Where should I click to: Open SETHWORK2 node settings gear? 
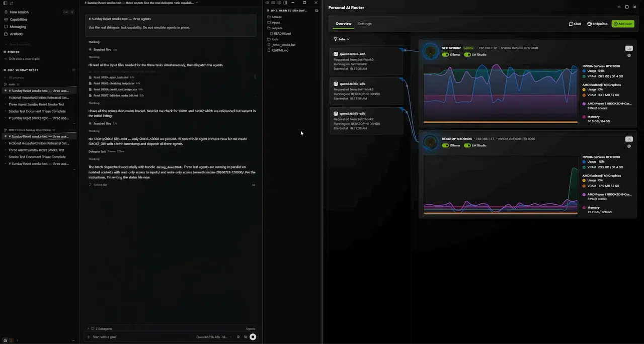629,55
